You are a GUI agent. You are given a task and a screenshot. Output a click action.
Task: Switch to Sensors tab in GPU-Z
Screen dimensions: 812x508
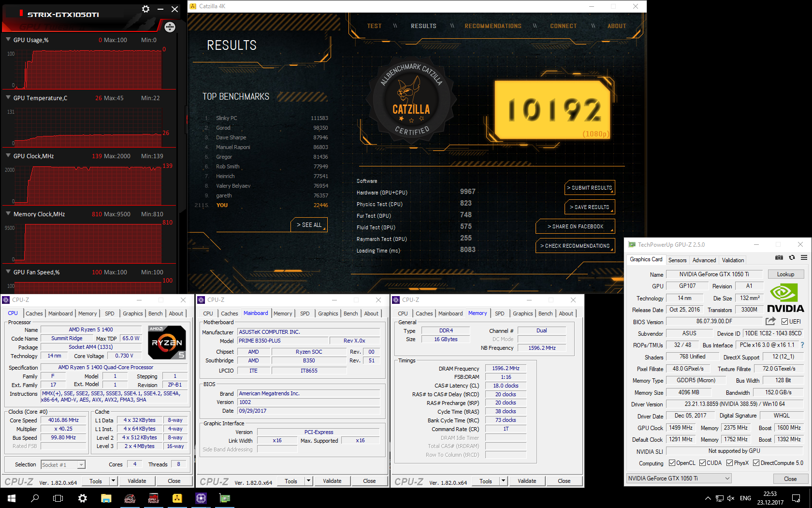pos(677,260)
